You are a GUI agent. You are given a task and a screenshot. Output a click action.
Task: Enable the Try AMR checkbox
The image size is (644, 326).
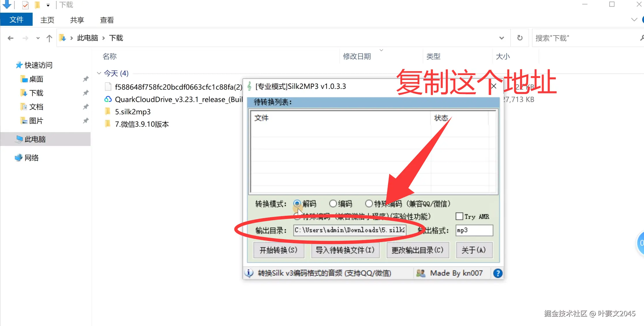click(459, 216)
